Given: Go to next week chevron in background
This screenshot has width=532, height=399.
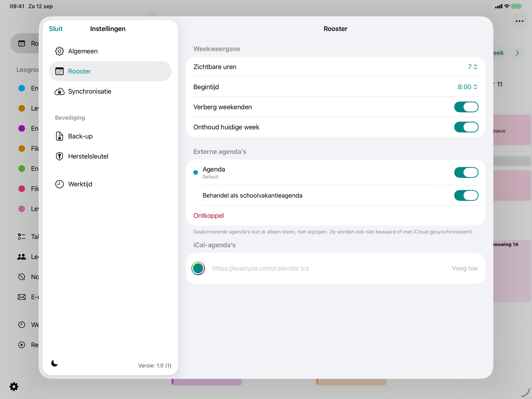Looking at the screenshot, I should coord(517,53).
